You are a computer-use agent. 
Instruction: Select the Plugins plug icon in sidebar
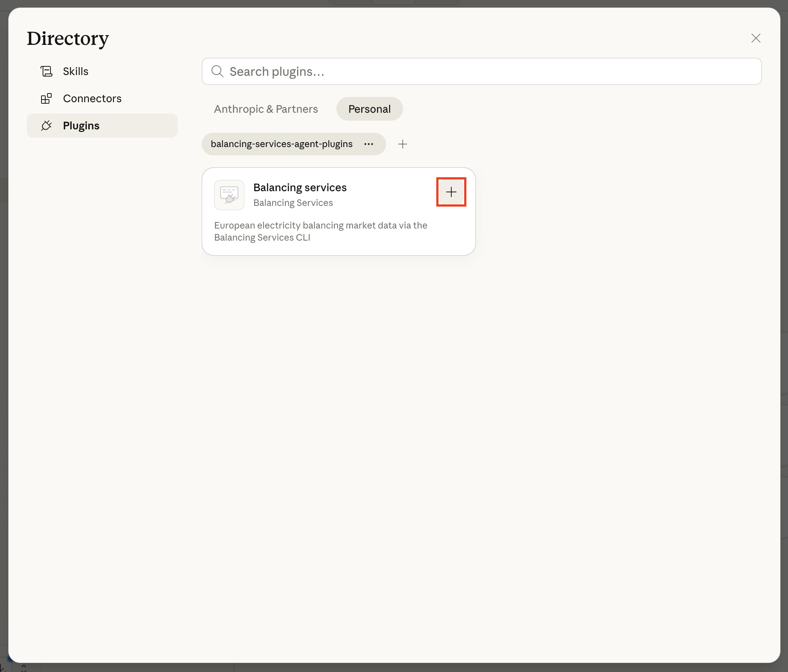[x=46, y=126]
